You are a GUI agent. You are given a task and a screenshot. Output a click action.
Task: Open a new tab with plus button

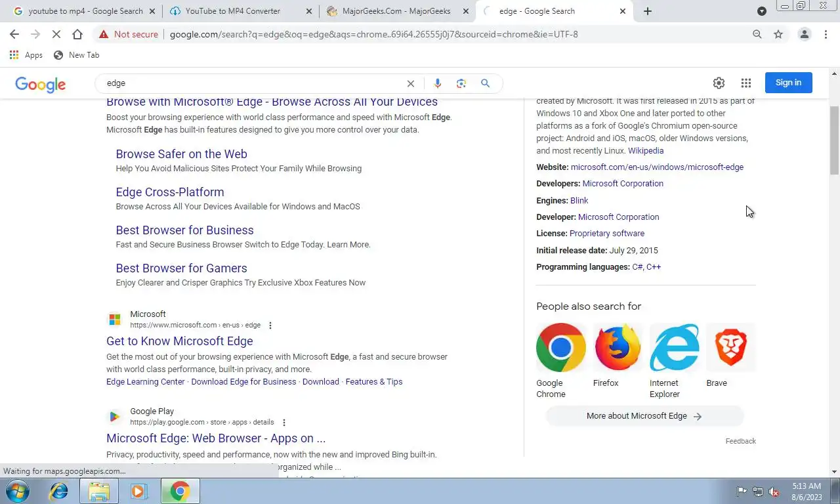(x=648, y=11)
